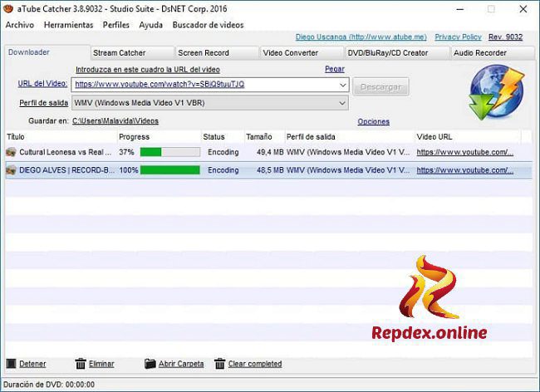Screen dimensions: 540x392
Task: Click the Eliminar trash can icon
Action: pyautogui.click(x=81, y=364)
